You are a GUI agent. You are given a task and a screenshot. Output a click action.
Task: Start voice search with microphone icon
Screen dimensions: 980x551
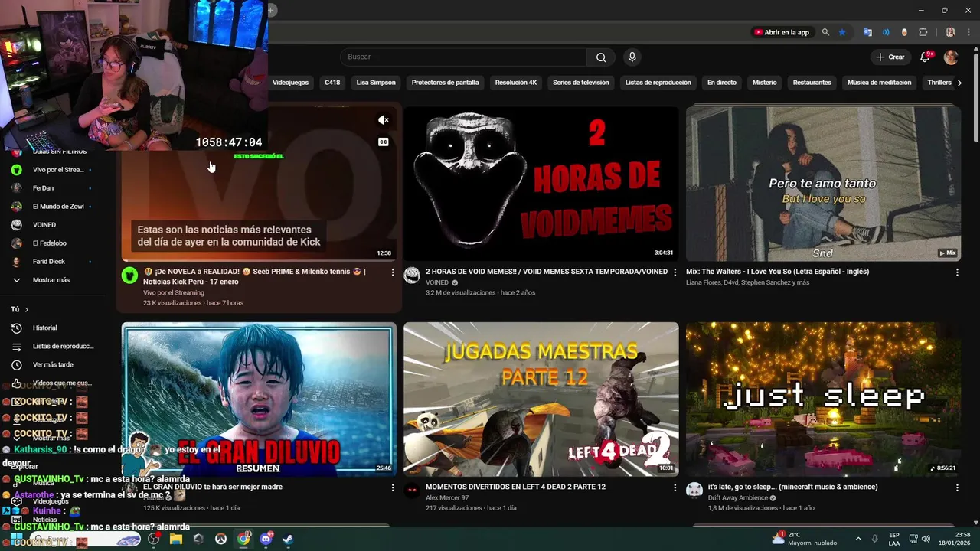[632, 57]
